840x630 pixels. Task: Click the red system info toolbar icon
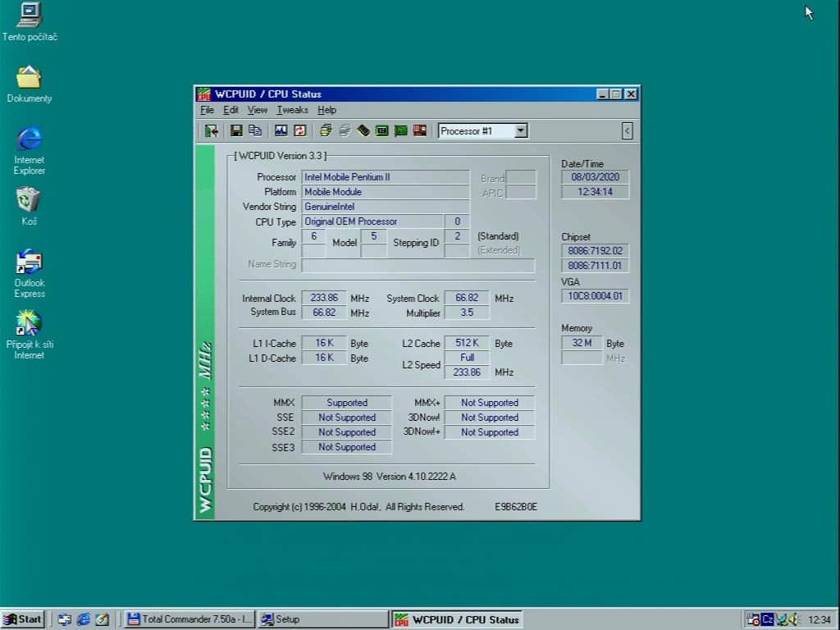click(420, 130)
